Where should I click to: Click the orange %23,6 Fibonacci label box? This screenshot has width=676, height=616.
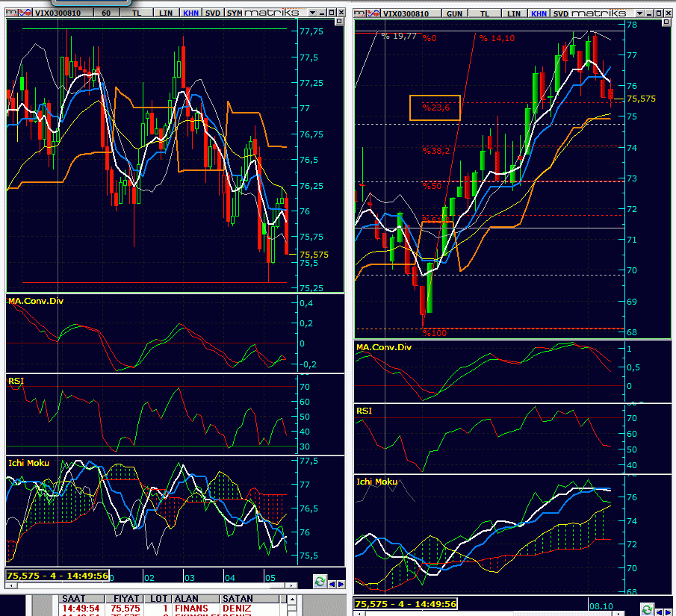pos(435,108)
